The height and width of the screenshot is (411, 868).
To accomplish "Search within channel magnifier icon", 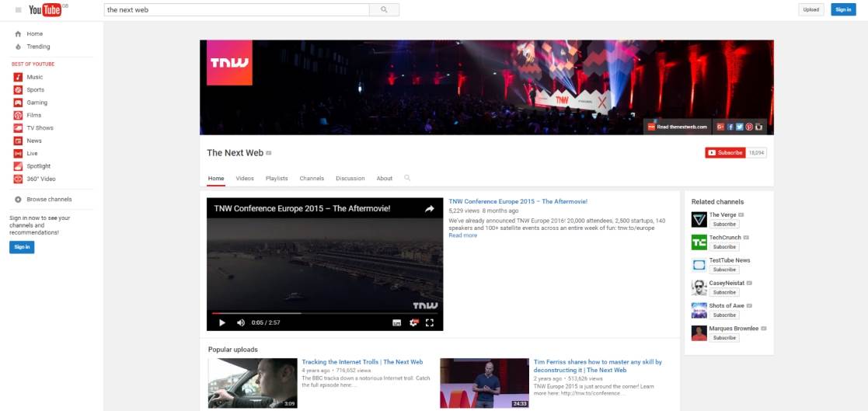I will (x=407, y=178).
